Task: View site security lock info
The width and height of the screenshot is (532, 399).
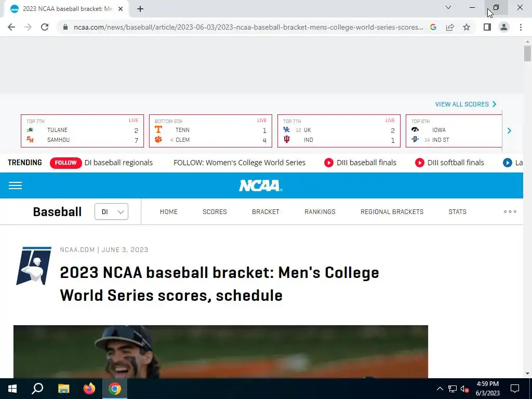Action: pyautogui.click(x=65, y=27)
